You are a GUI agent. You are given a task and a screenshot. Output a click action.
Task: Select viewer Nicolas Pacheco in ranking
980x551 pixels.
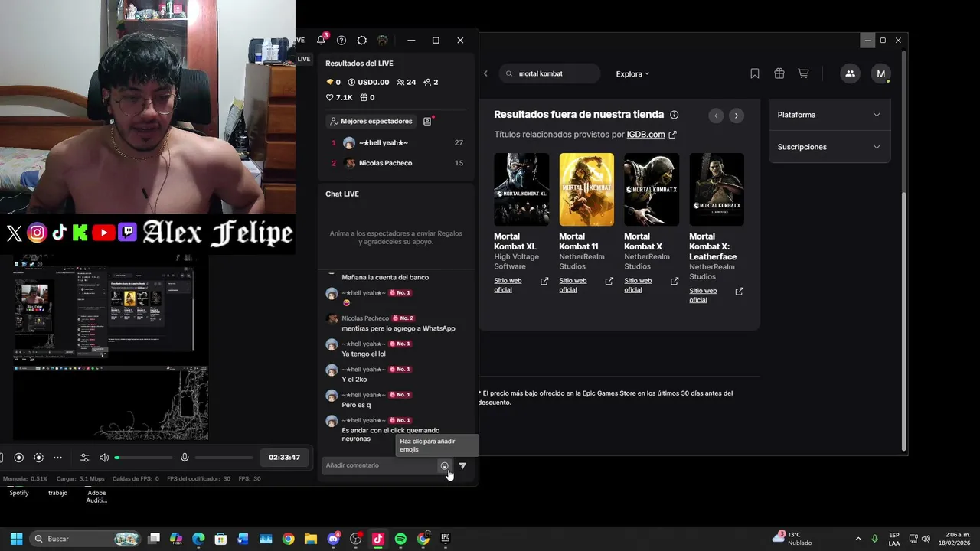[x=397, y=163]
